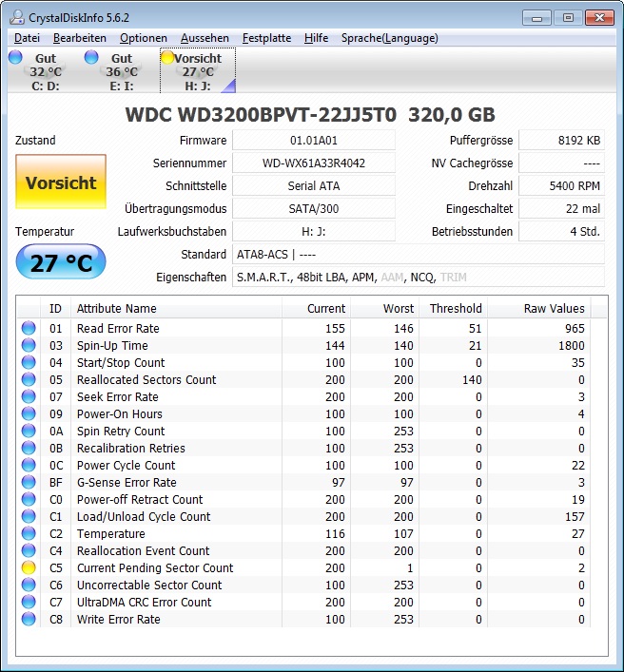Open the Aussehen menu
Screen dimensions: 624x672
pos(205,38)
